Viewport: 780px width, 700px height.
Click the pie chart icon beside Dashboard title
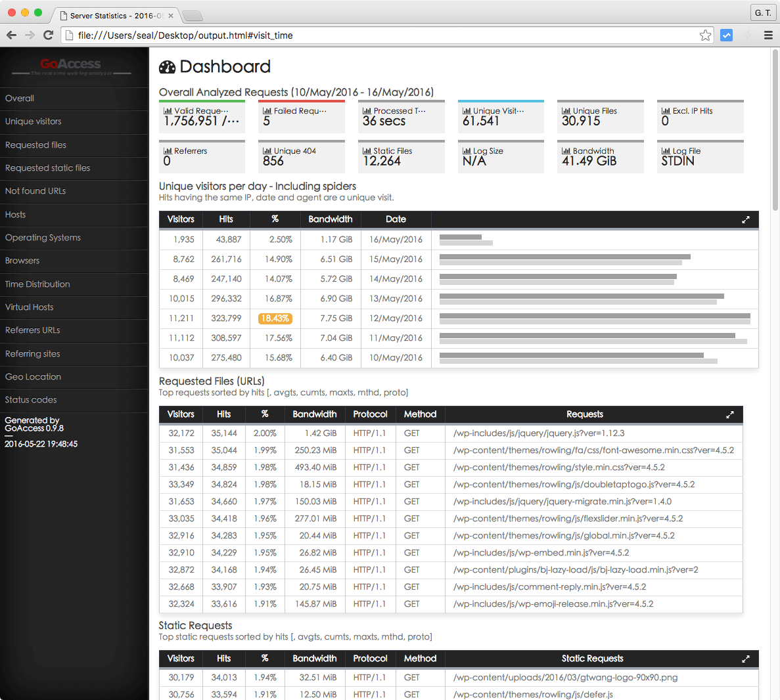[167, 66]
